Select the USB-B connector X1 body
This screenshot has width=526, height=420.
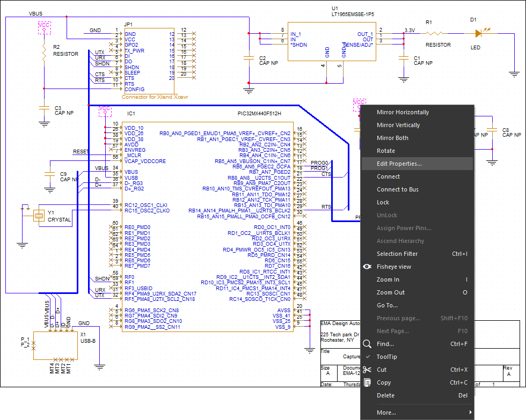tap(56, 346)
